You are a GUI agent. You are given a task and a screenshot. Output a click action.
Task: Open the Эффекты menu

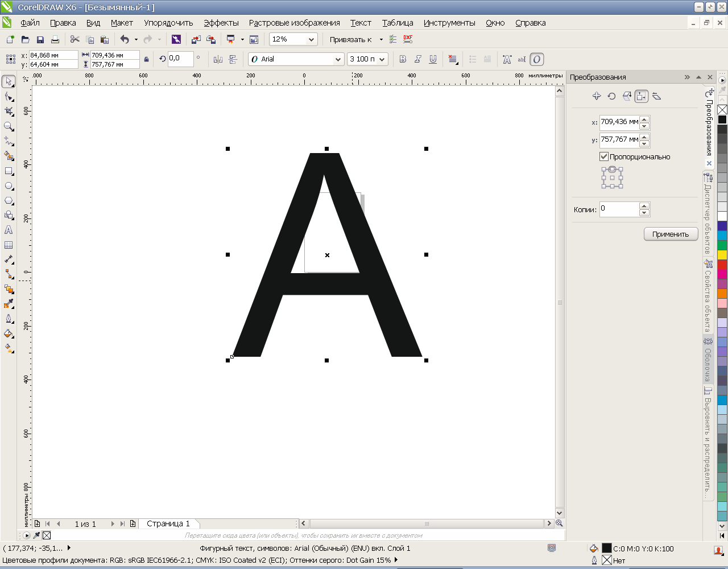click(x=221, y=23)
